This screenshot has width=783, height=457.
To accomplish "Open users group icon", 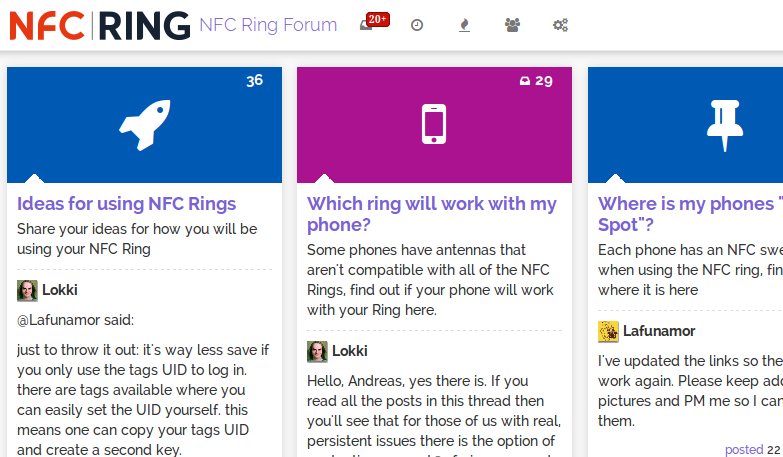I will [513, 25].
